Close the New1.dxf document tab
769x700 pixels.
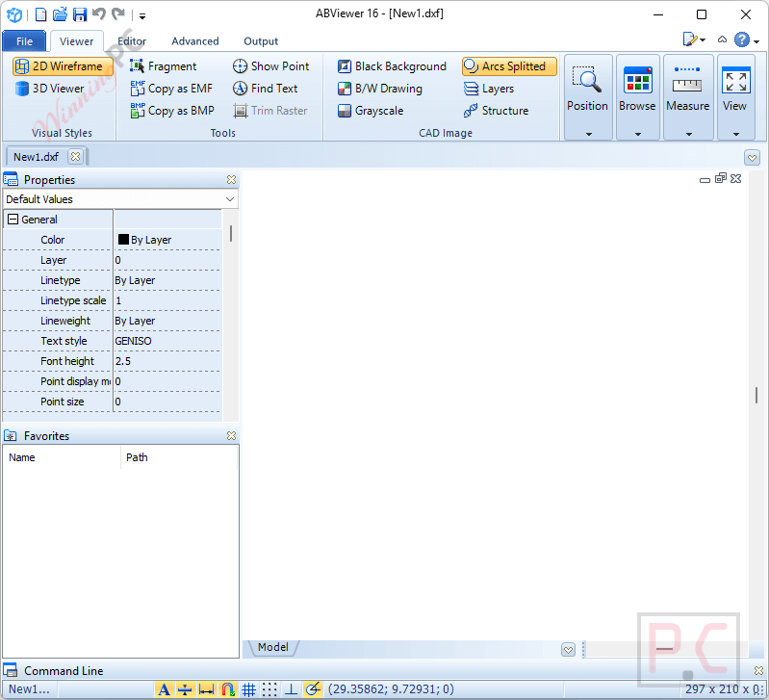75,157
